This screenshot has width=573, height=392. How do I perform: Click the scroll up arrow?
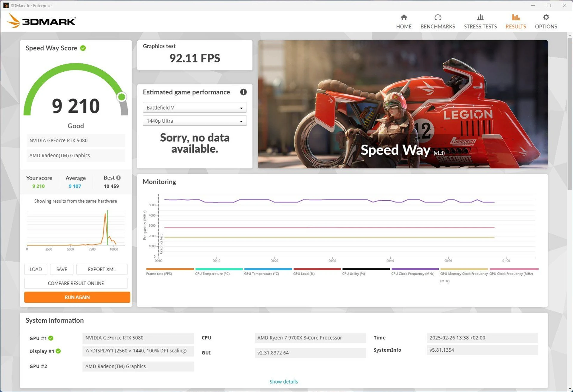point(570,35)
